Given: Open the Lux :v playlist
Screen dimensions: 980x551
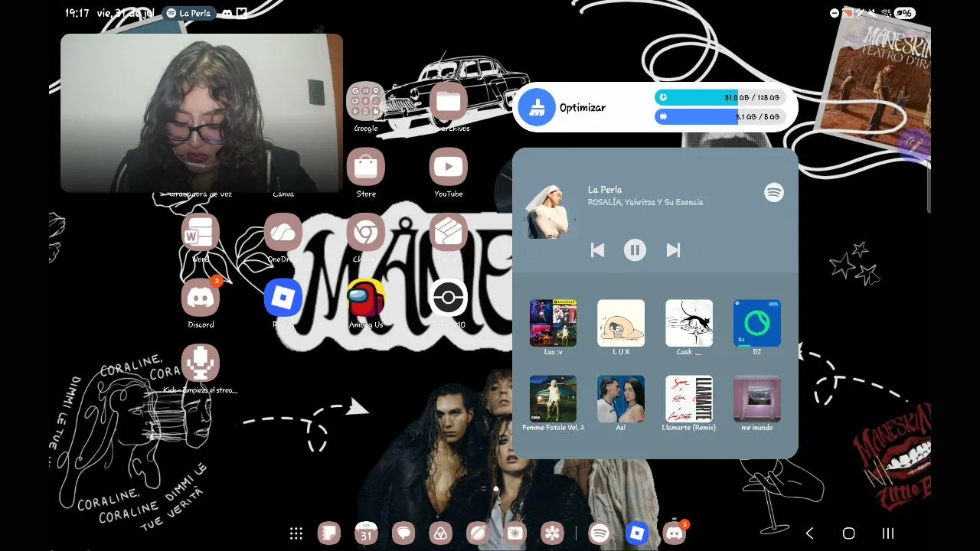Looking at the screenshot, I should point(553,323).
